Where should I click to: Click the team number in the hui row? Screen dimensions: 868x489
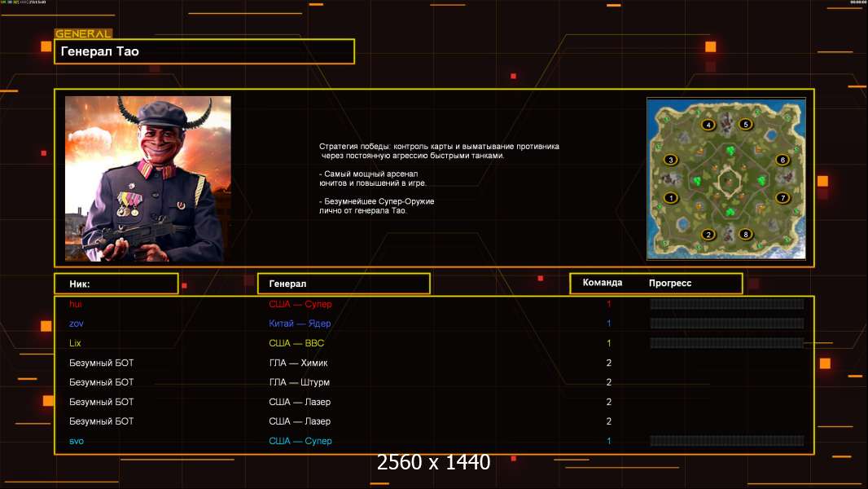[608, 304]
